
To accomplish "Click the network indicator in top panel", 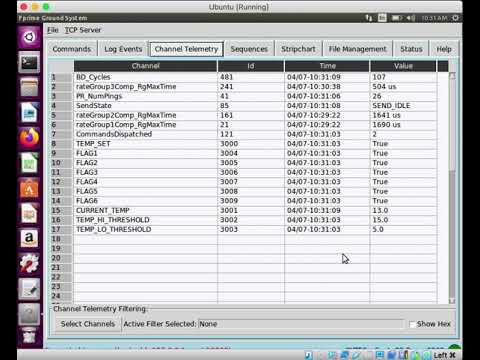I will (369, 18).
